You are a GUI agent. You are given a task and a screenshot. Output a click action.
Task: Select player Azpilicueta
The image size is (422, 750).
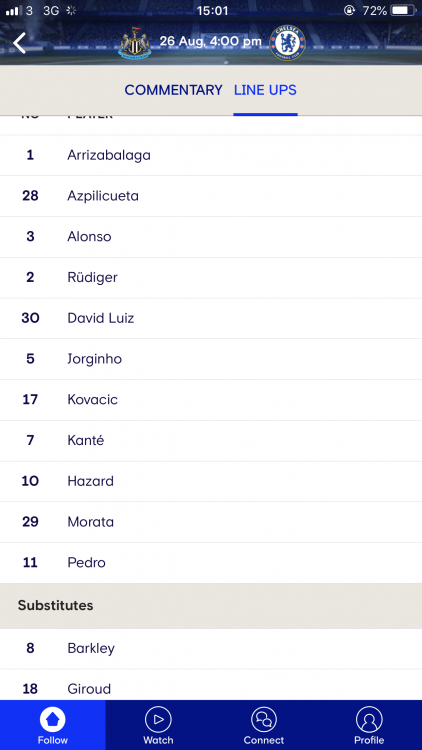pyautogui.click(x=211, y=196)
